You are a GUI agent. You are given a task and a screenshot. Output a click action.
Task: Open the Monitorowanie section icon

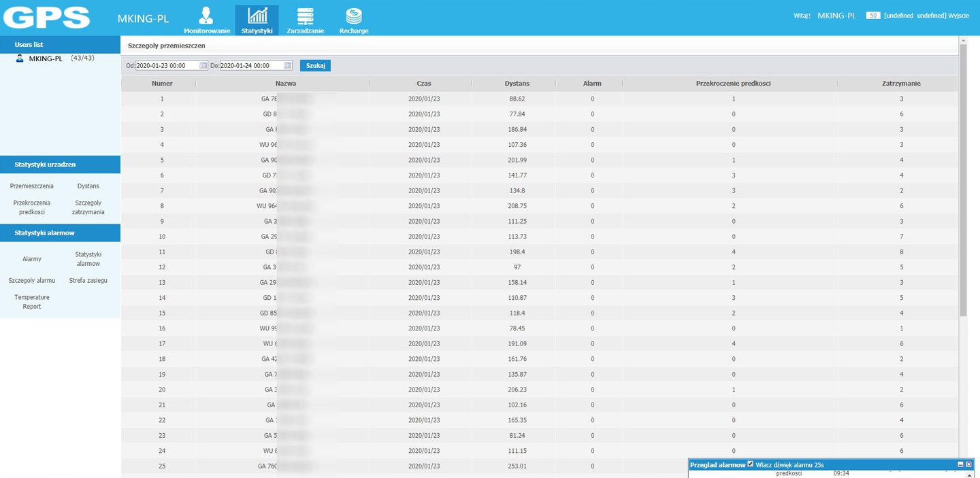[207, 16]
